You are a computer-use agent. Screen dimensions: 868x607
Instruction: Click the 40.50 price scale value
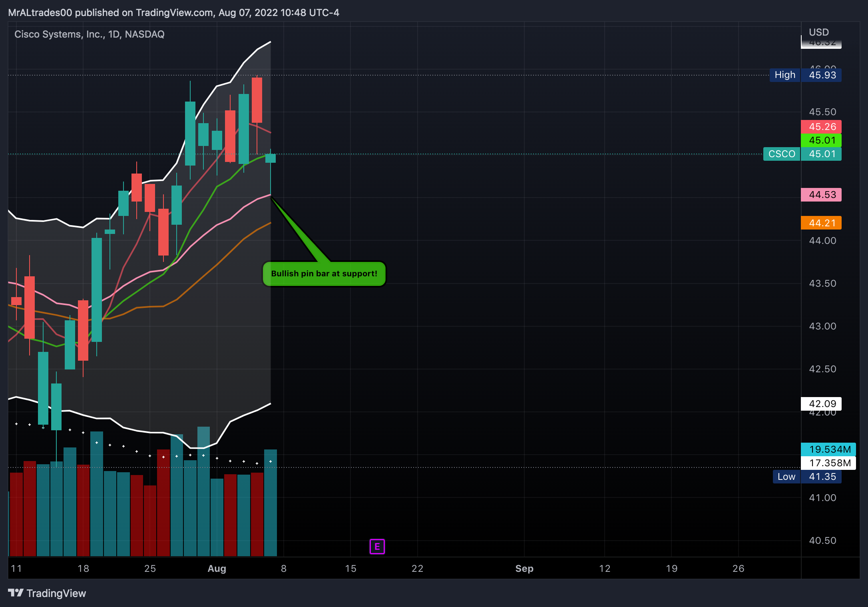point(822,541)
